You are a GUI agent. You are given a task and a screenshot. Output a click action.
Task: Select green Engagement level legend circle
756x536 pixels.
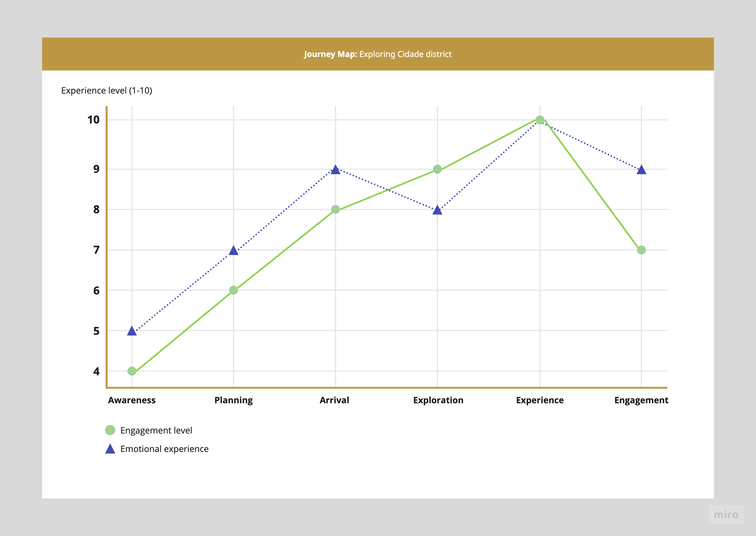coord(110,430)
